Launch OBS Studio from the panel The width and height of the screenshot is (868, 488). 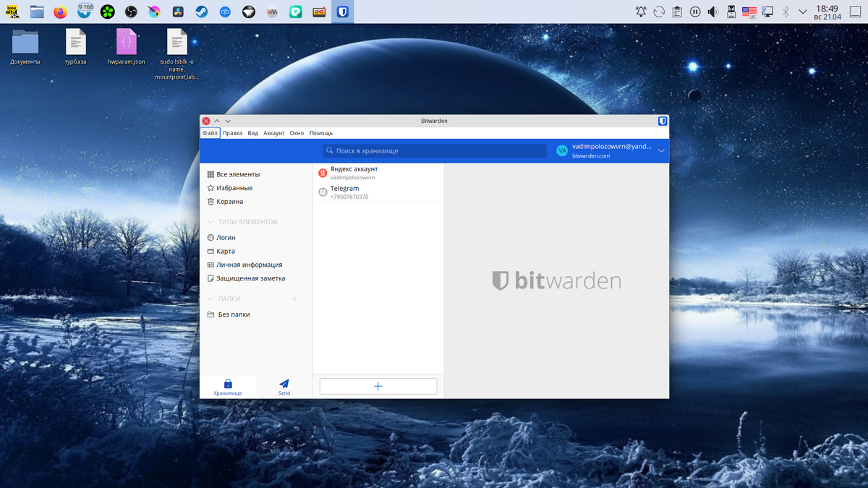coord(131,12)
